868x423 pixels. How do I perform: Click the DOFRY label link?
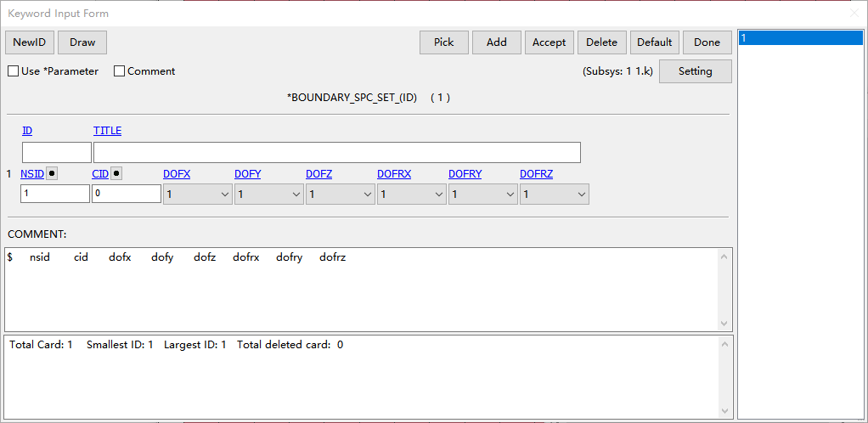(465, 174)
